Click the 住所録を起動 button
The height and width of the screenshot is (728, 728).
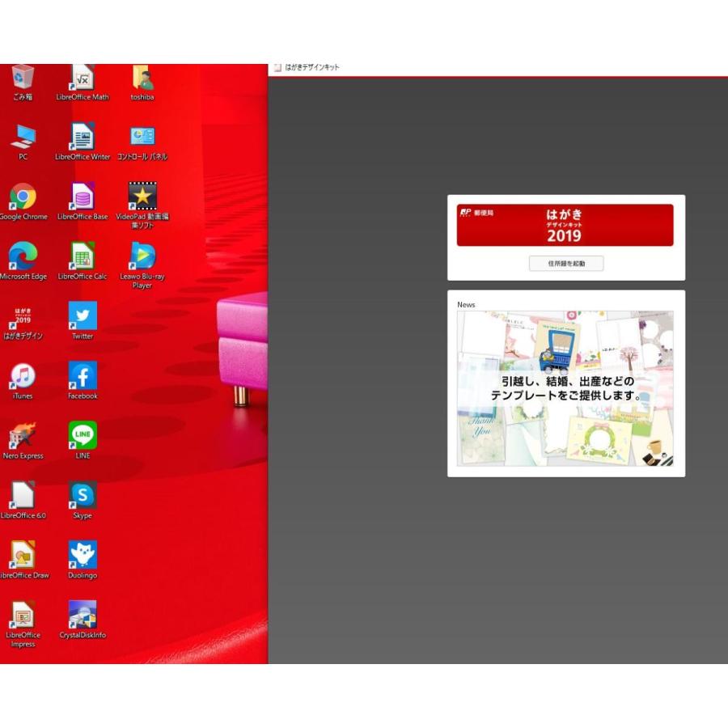click(x=566, y=264)
